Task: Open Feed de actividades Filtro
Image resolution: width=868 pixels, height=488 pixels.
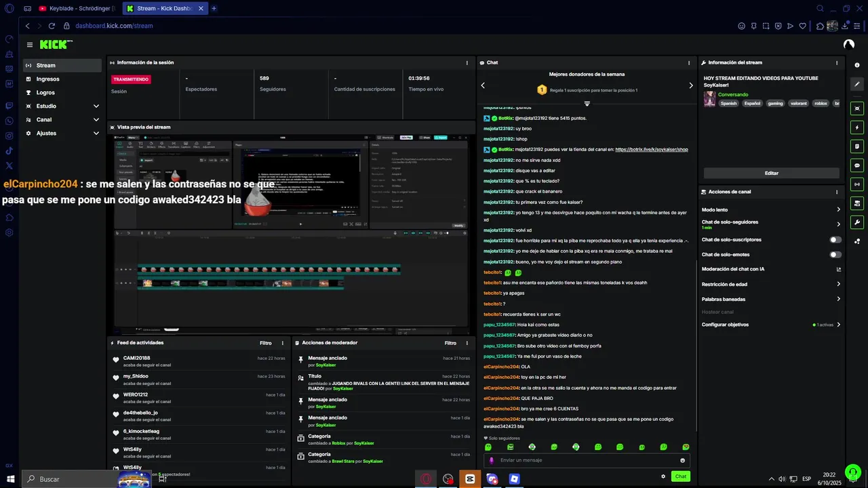Action: [x=265, y=343]
